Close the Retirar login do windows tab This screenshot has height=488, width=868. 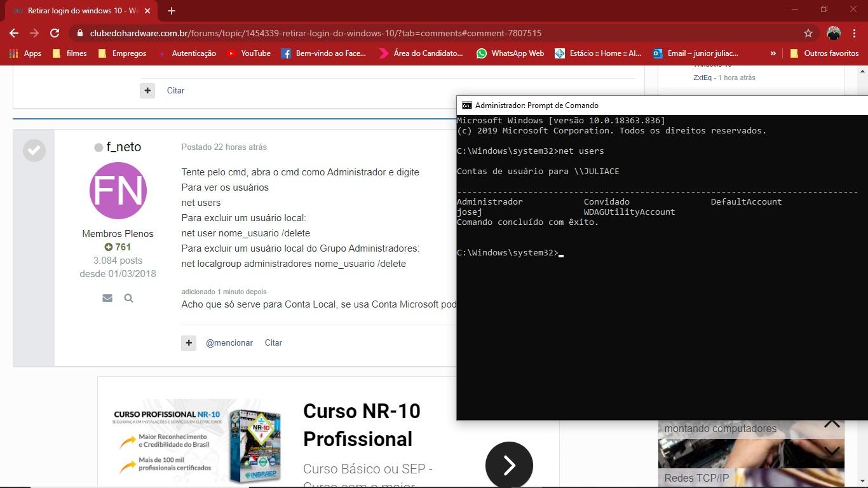tap(148, 11)
